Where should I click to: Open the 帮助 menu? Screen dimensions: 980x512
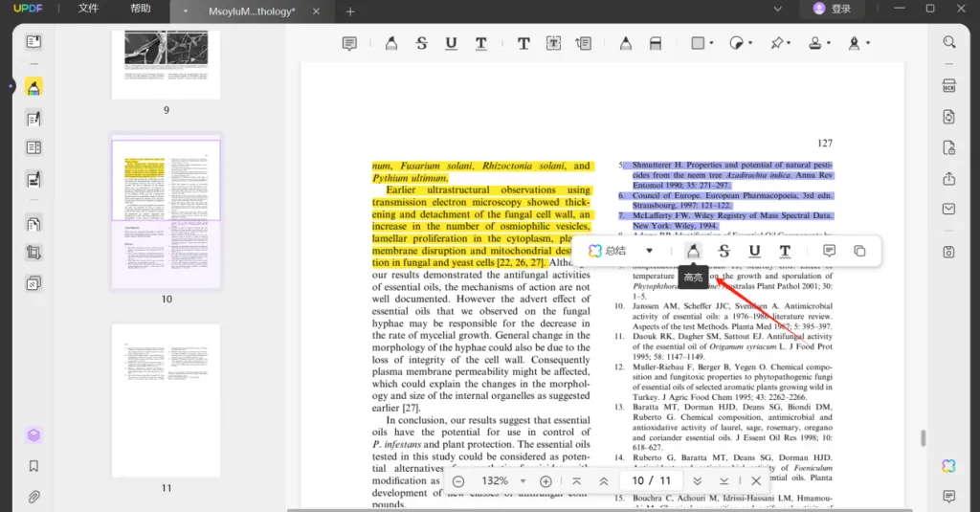coord(140,10)
